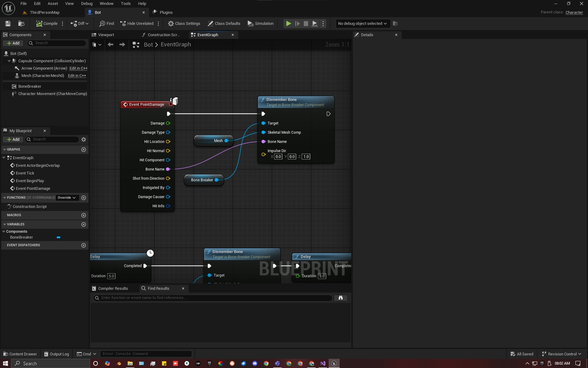Click the Damage output pin on Event PointDamage
This screenshot has height=368, width=588.
click(168, 123)
